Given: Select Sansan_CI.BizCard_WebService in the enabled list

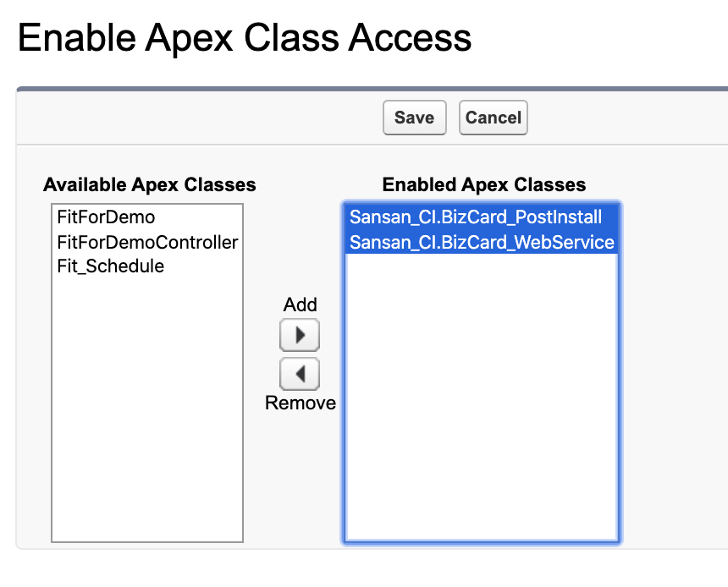Looking at the screenshot, I should (481, 243).
